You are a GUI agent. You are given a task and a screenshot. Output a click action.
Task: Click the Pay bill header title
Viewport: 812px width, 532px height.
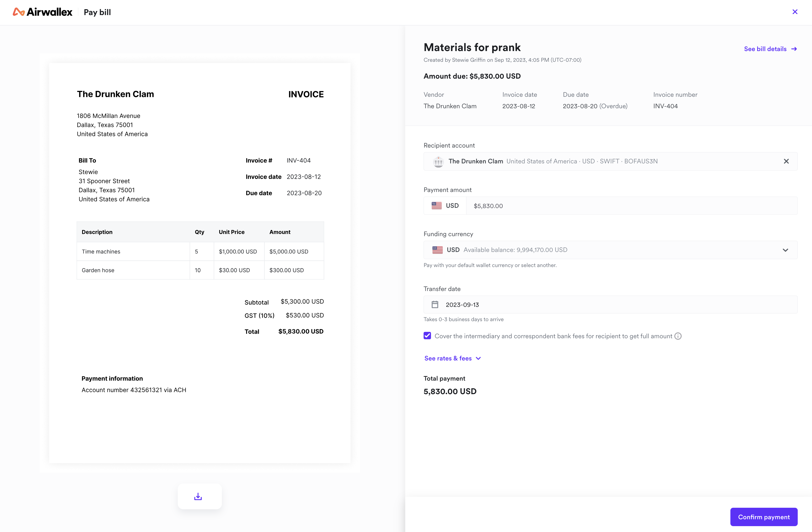click(97, 12)
